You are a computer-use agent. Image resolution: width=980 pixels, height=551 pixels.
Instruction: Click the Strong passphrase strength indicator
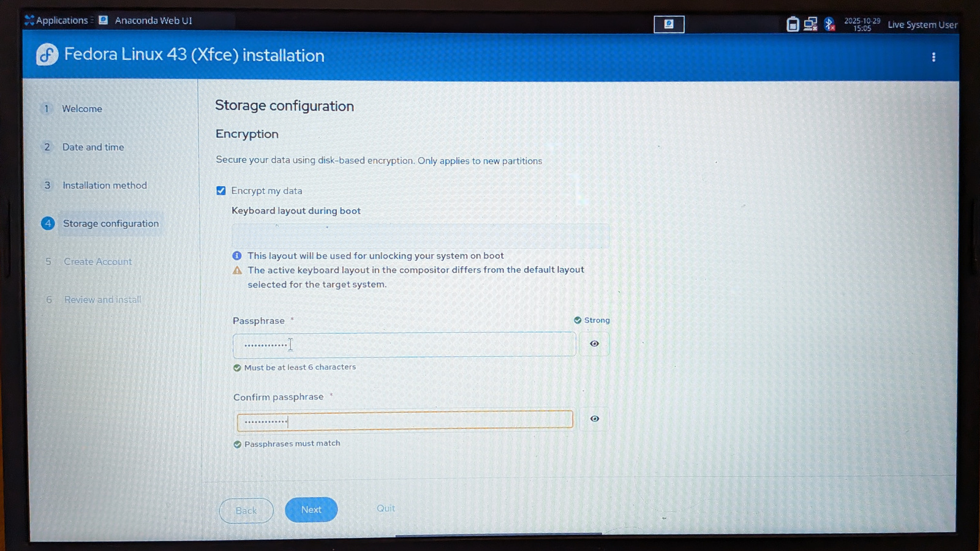tap(590, 320)
